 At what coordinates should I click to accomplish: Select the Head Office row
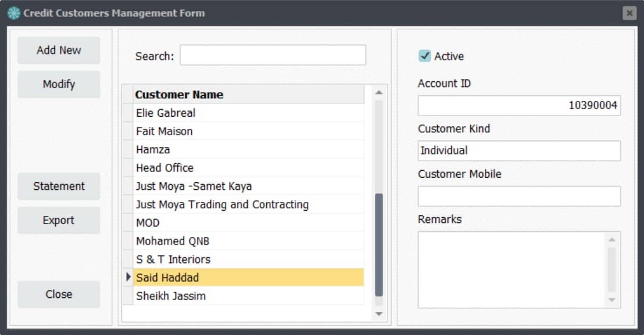pos(249,168)
